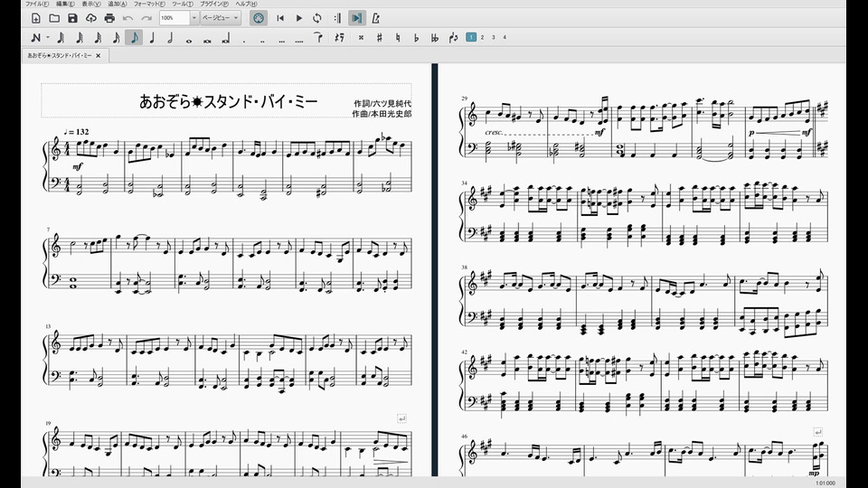
Task: Click the zoom percentage input field
Action: [x=175, y=18]
